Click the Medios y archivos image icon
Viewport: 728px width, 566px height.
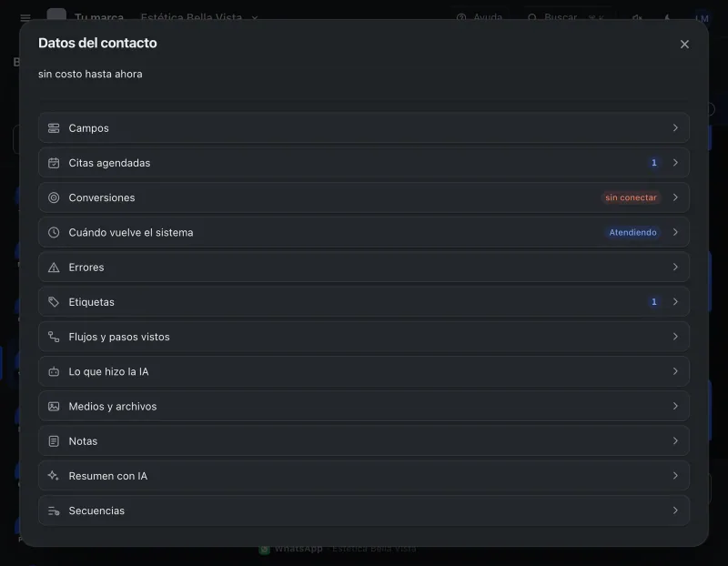pyautogui.click(x=54, y=406)
